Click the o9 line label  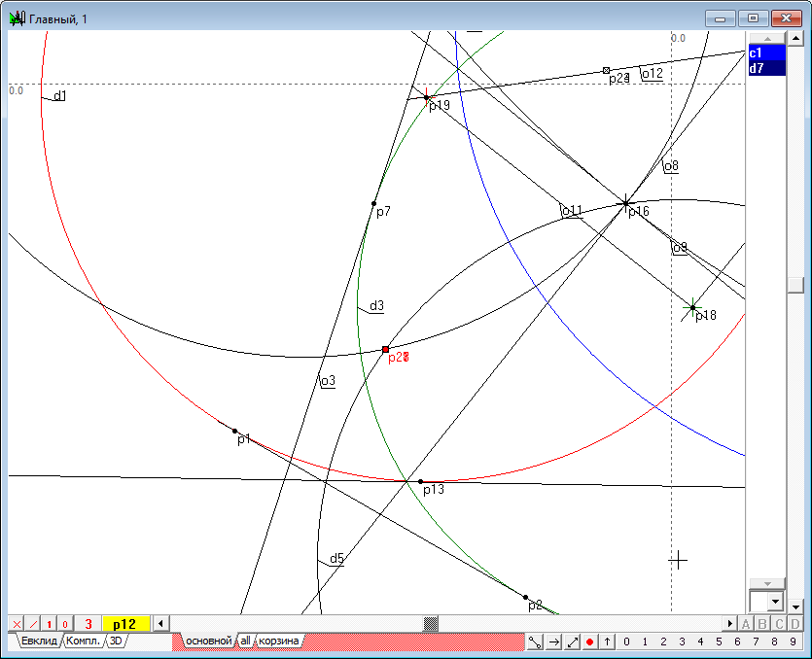[x=680, y=248]
